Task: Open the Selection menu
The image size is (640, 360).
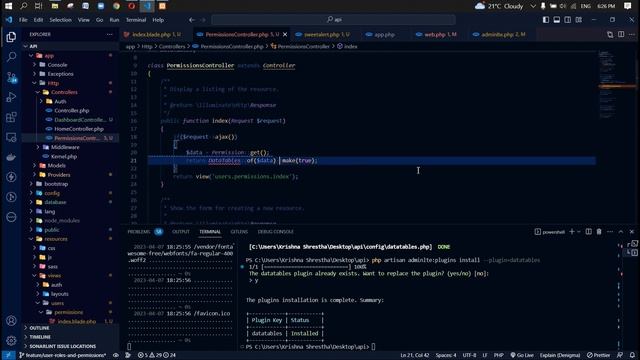Action: coord(60,20)
